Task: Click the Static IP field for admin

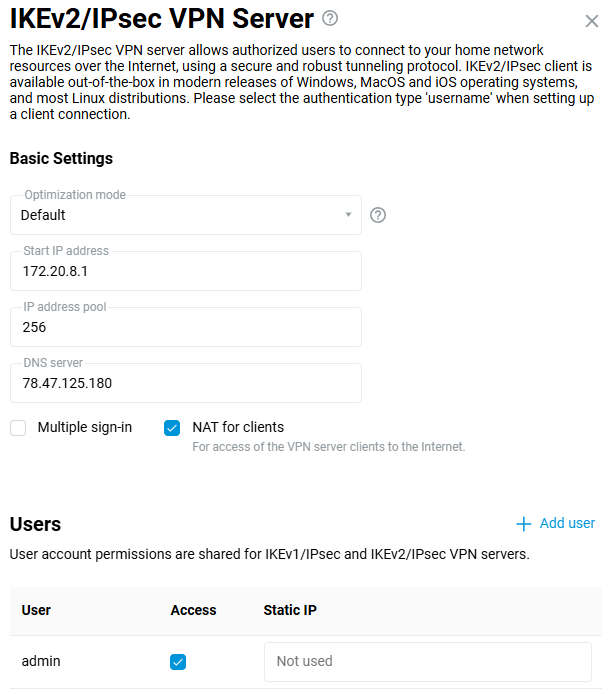Action: pyautogui.click(x=427, y=661)
